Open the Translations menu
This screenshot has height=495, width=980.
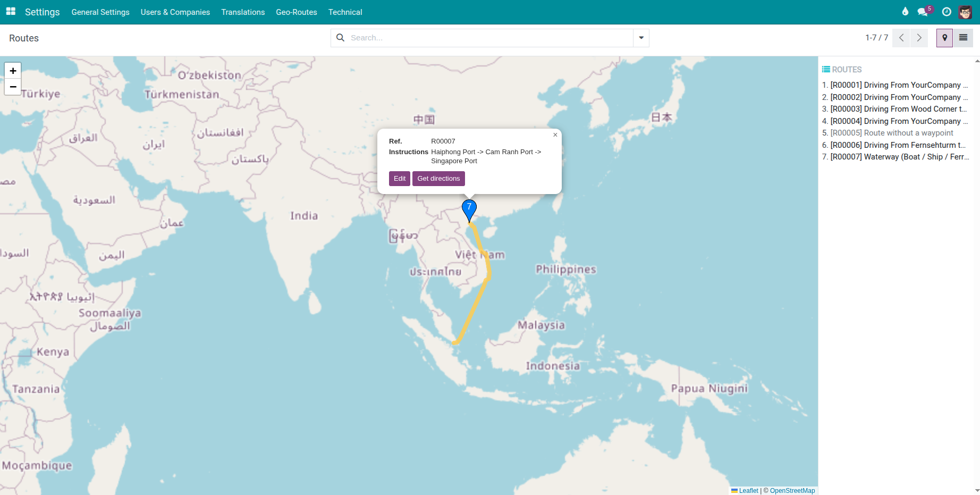pyautogui.click(x=243, y=12)
